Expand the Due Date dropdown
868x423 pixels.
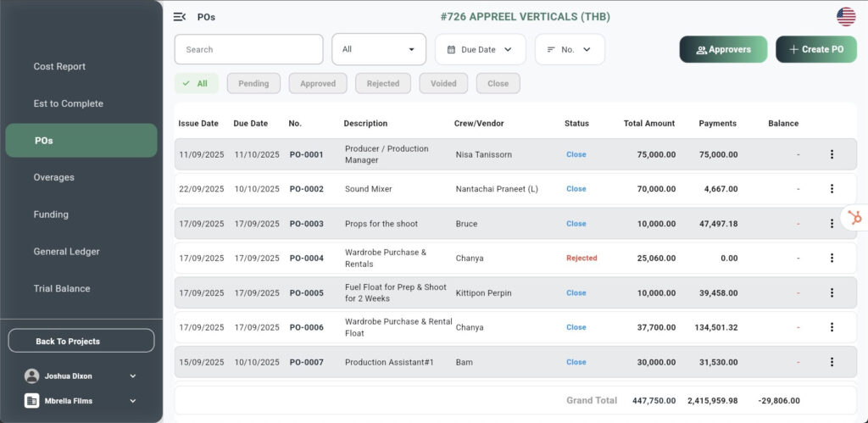pos(480,49)
